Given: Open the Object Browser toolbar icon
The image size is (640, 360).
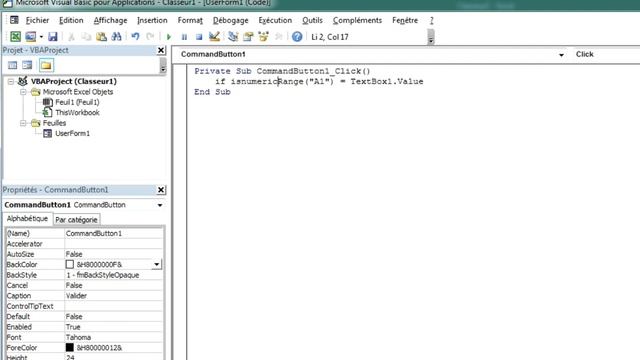Looking at the screenshot, I should coord(263,37).
